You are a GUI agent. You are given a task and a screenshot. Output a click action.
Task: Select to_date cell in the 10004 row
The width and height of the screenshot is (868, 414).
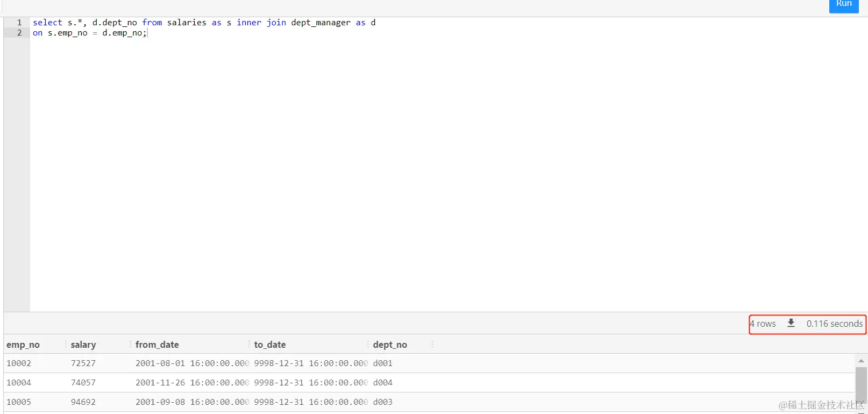point(311,383)
